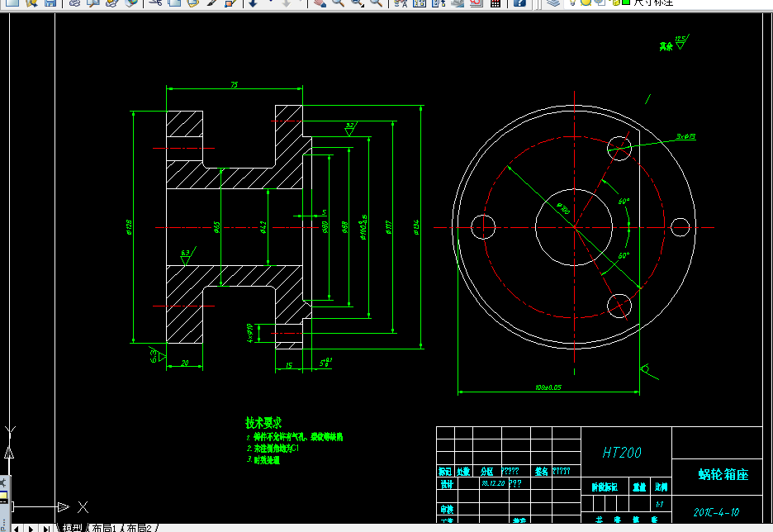Open the Properties palette icon

[x=401, y=2]
